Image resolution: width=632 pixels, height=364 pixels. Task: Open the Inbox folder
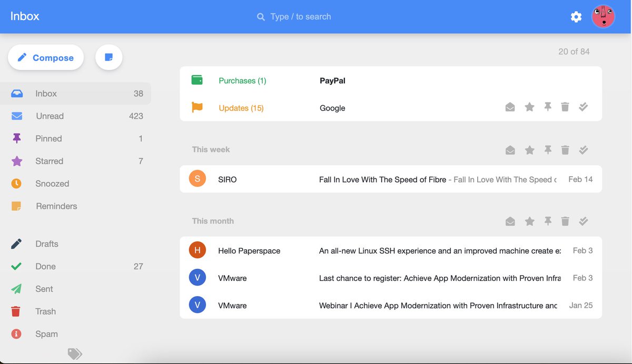(x=76, y=94)
